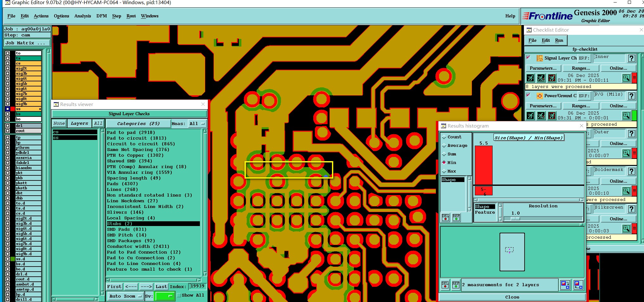644x302 pixels.
Task: Select Max radio in Results histogram
Action: [444, 171]
